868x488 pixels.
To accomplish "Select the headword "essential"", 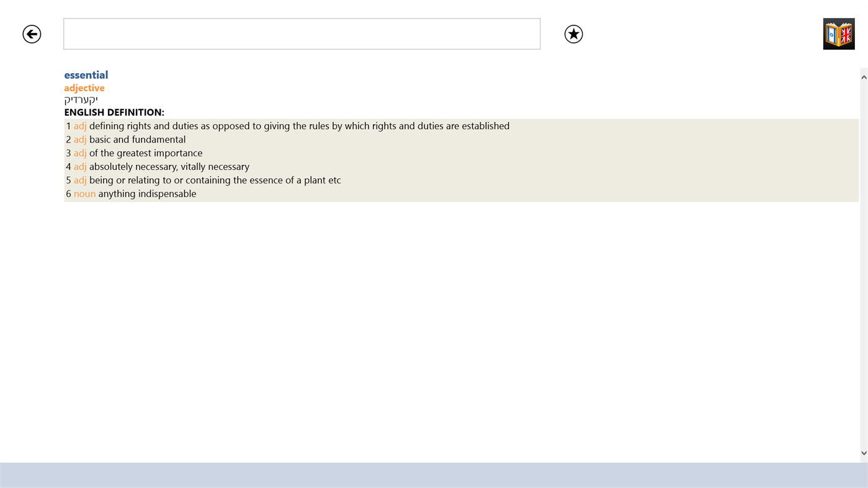I will coord(86,75).
